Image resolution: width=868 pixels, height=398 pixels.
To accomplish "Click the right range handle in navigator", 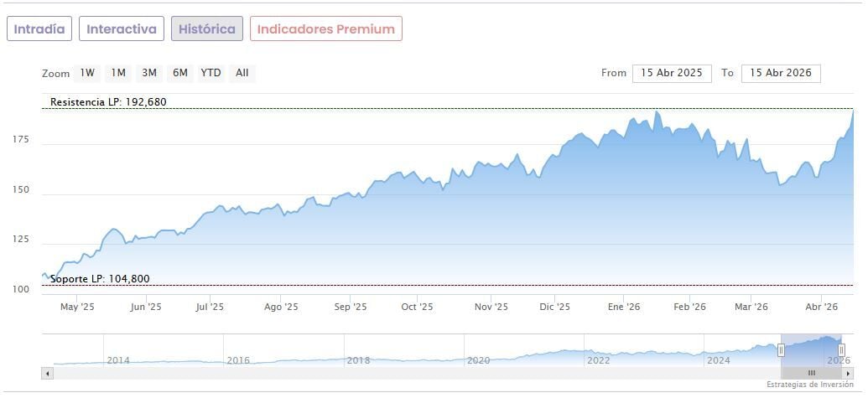I will click(x=841, y=349).
